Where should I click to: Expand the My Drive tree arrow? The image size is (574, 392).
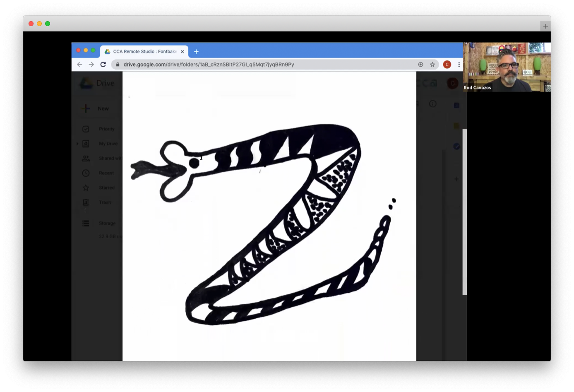point(77,144)
